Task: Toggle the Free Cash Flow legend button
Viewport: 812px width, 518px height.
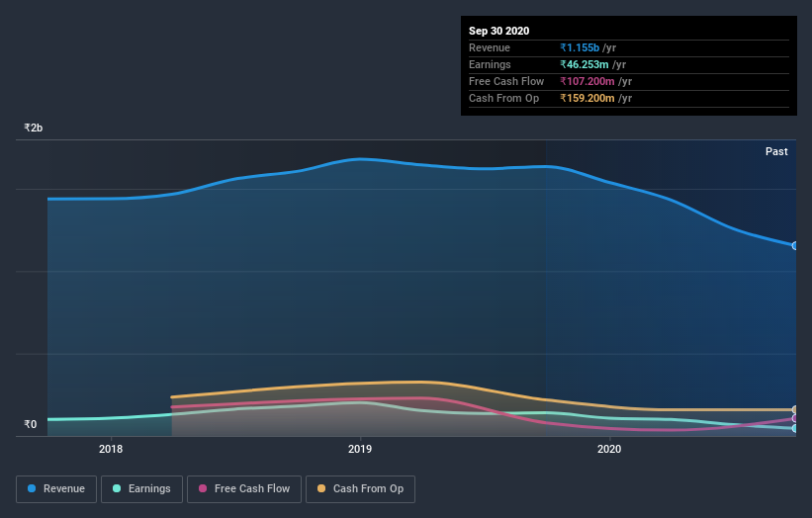Action: [x=244, y=489]
